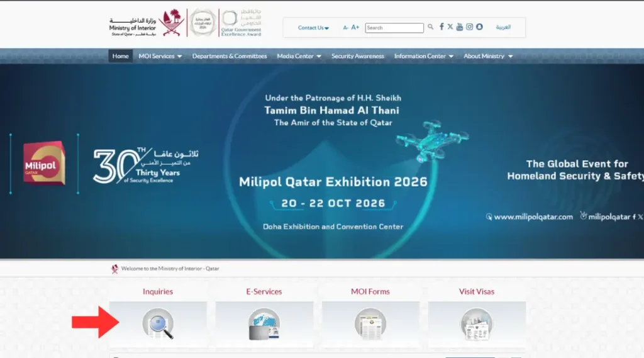Open Security Awareness page

click(x=358, y=56)
